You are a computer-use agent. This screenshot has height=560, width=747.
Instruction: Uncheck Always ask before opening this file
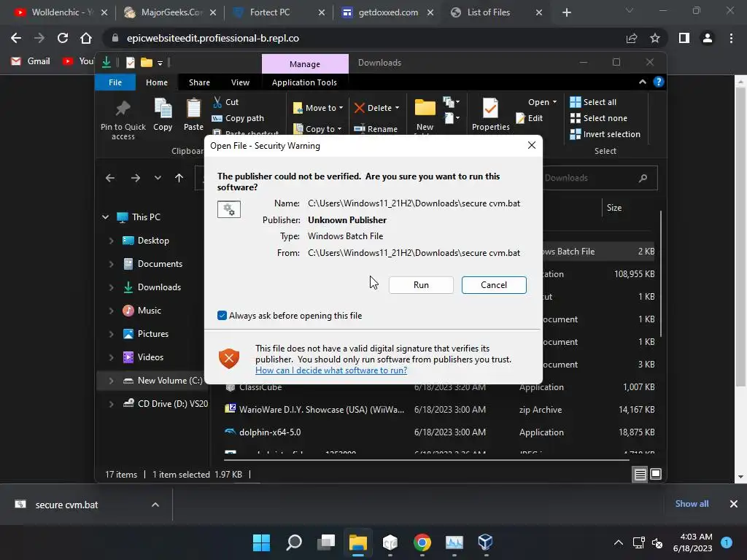click(222, 315)
